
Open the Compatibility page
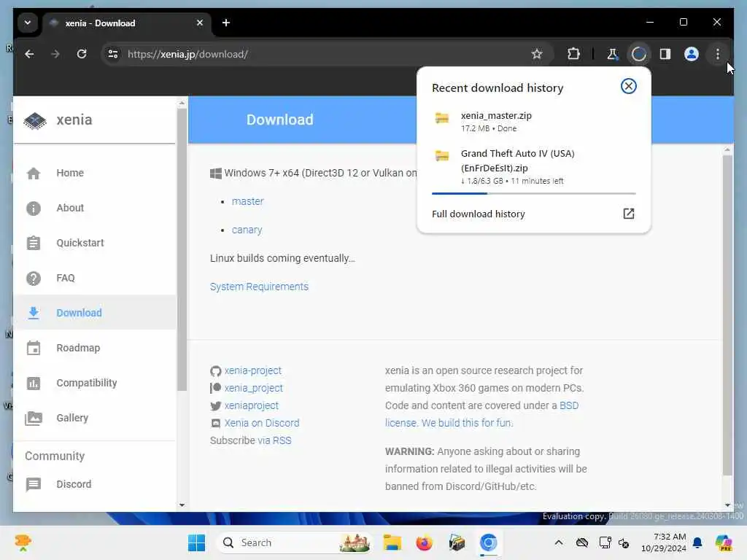coord(94,383)
